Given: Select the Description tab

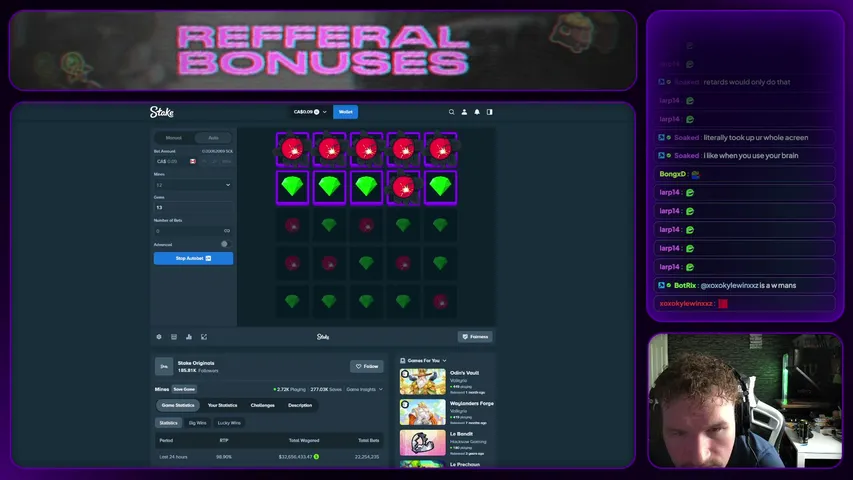Looking at the screenshot, I should (x=300, y=405).
